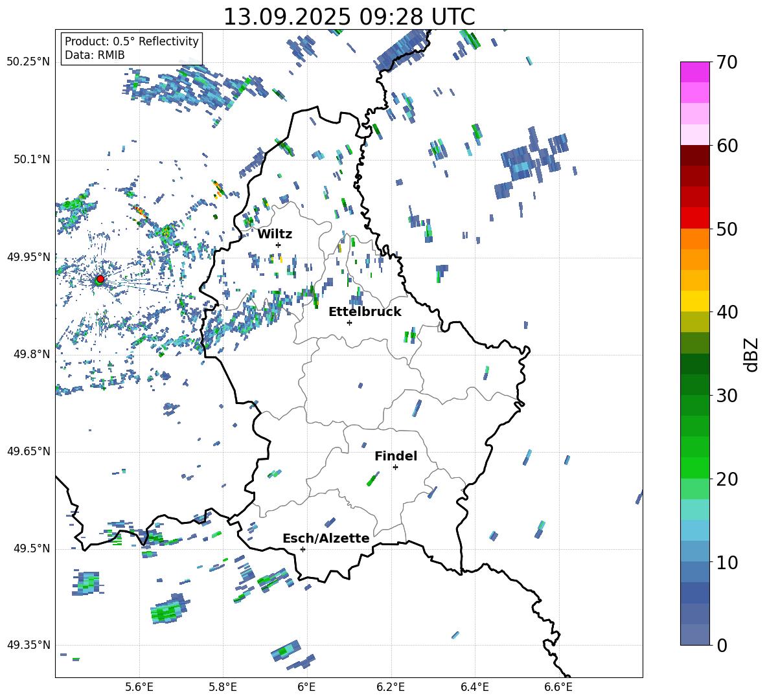Click the 49.5°N latitude label
The height and width of the screenshot is (700, 767).
(30, 548)
